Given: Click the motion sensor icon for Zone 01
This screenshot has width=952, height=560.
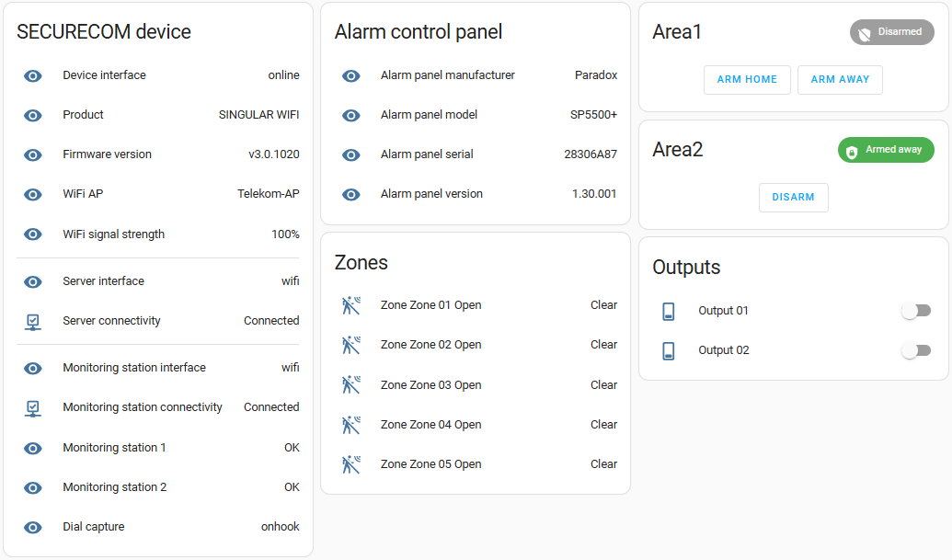Looking at the screenshot, I should (x=351, y=305).
